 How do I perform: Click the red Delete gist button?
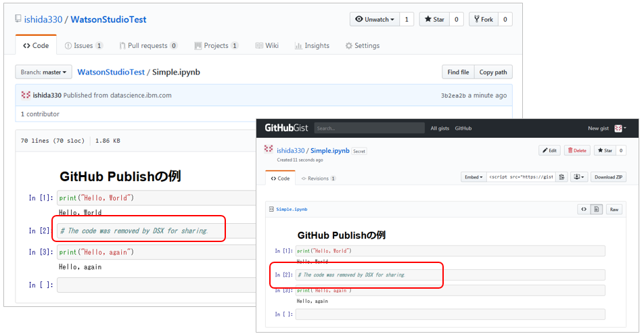[577, 151]
